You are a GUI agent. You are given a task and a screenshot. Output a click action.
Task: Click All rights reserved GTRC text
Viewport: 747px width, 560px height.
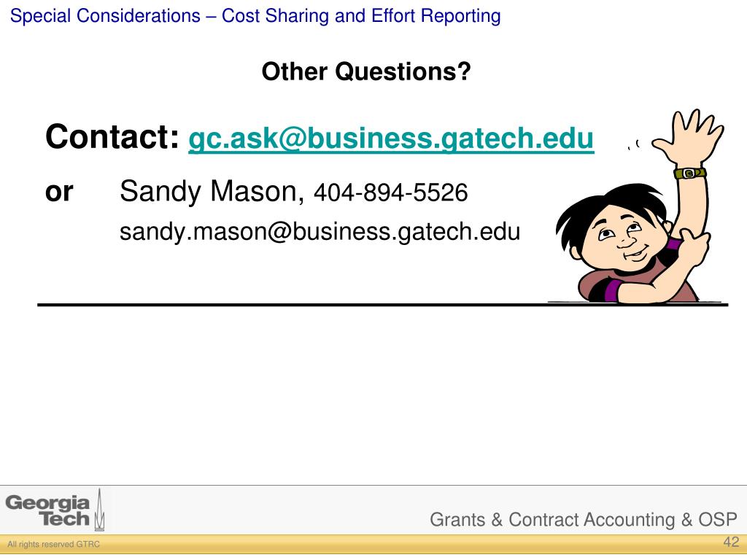[x=54, y=544]
